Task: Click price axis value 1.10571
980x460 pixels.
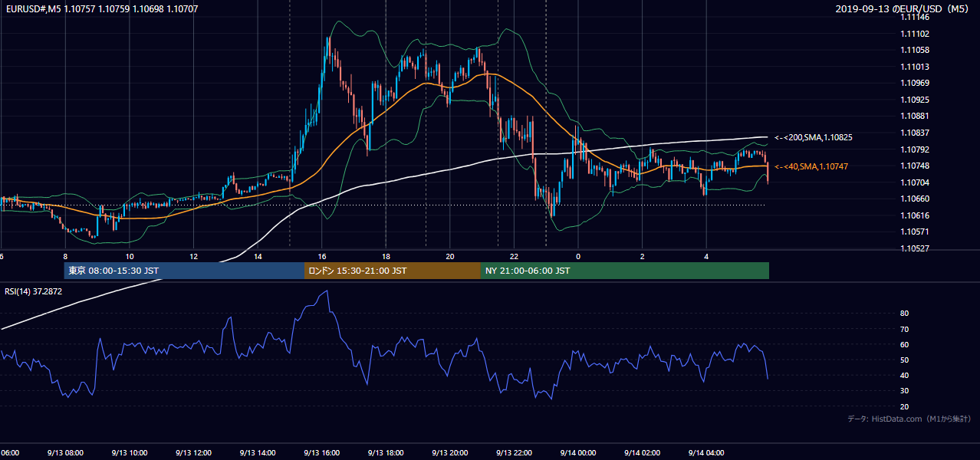Action: tap(914, 232)
